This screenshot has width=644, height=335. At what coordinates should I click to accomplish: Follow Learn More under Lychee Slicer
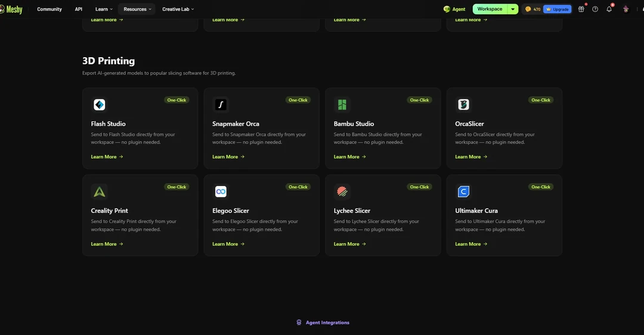tap(349, 244)
